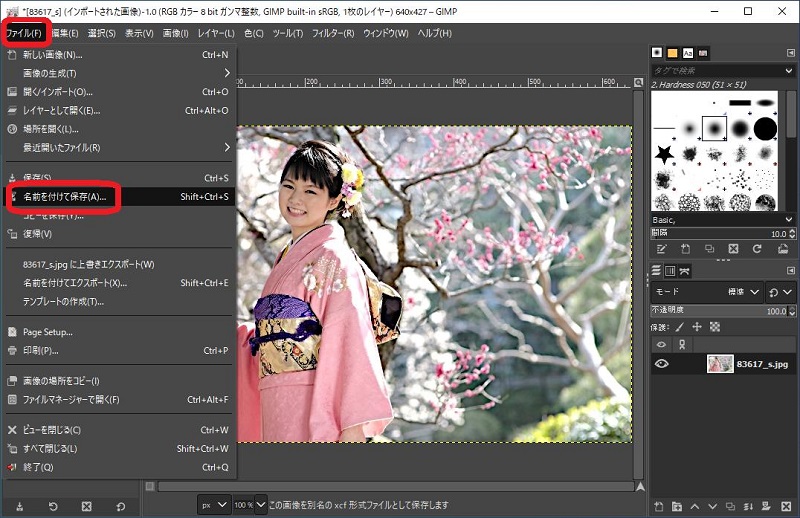Open the 色(C) menu
The height and width of the screenshot is (518, 800).
254,33
